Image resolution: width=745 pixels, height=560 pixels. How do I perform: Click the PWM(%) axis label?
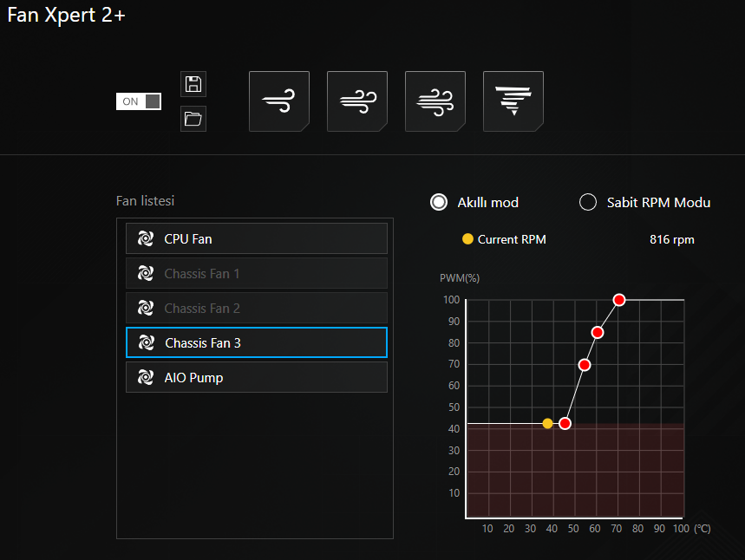click(x=460, y=278)
